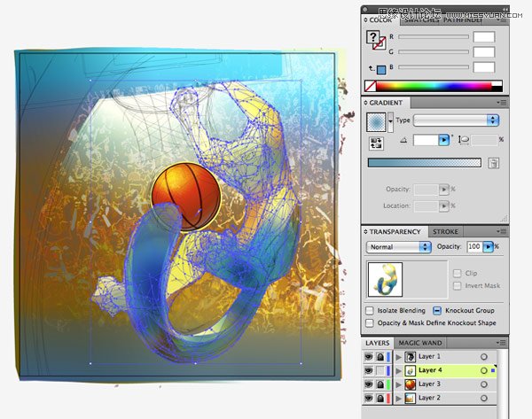Switch to the Stroke tab
Viewport: 532px width, 419px height.
[445, 232]
